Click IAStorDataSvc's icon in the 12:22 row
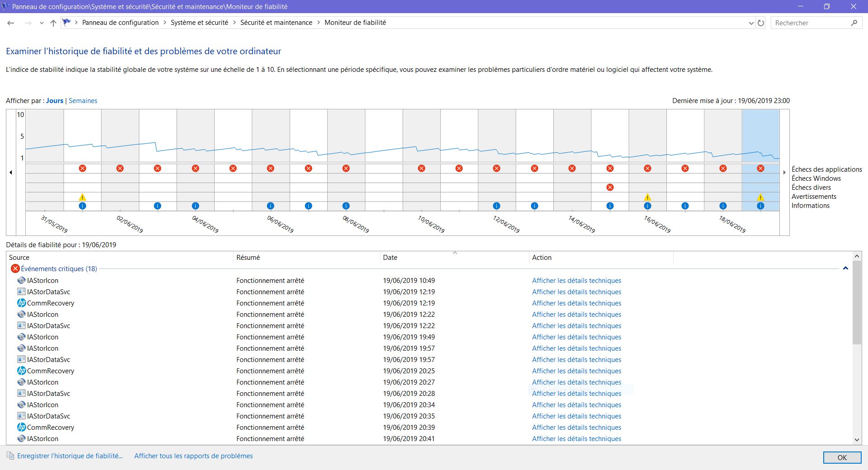 point(21,325)
